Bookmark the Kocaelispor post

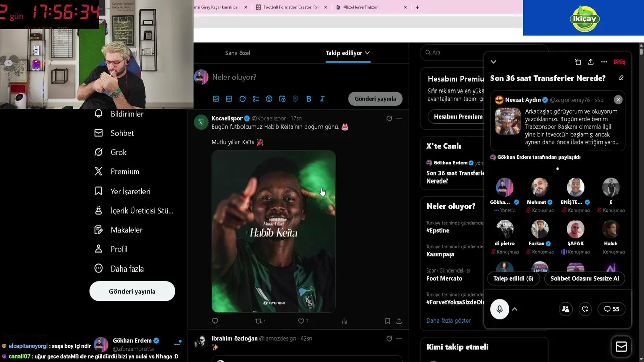tap(387, 321)
